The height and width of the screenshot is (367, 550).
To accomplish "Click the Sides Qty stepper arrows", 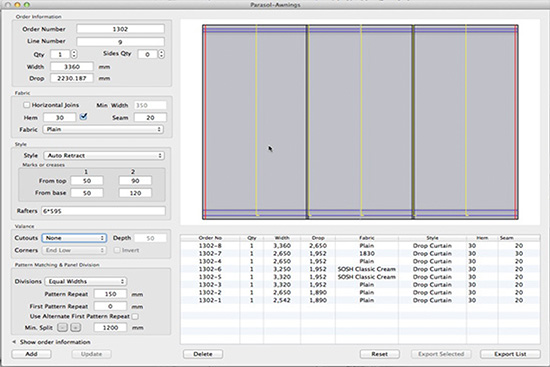I will point(161,54).
